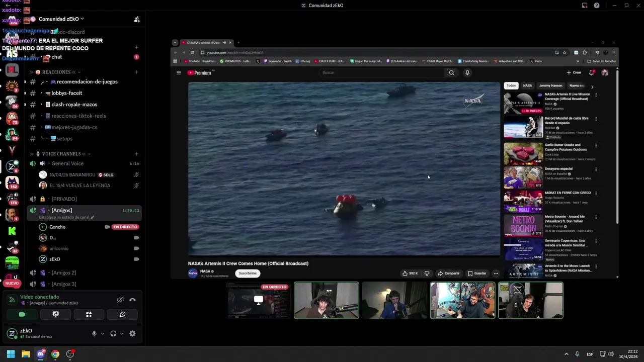Toggle the Discord camera button

coord(22,314)
